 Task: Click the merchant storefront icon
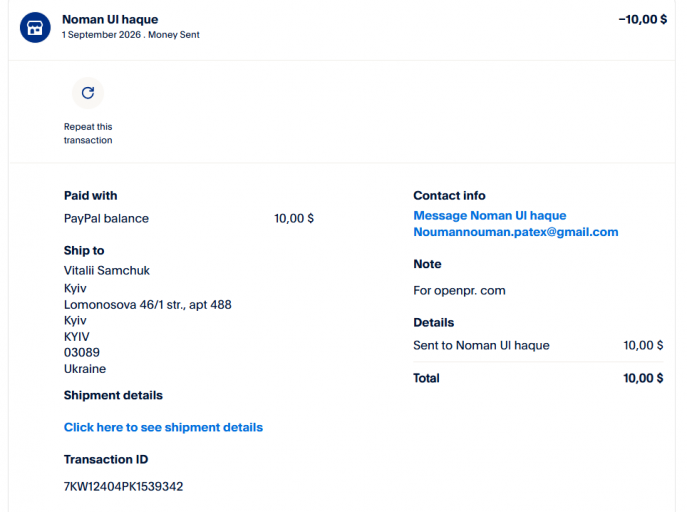(x=35, y=27)
